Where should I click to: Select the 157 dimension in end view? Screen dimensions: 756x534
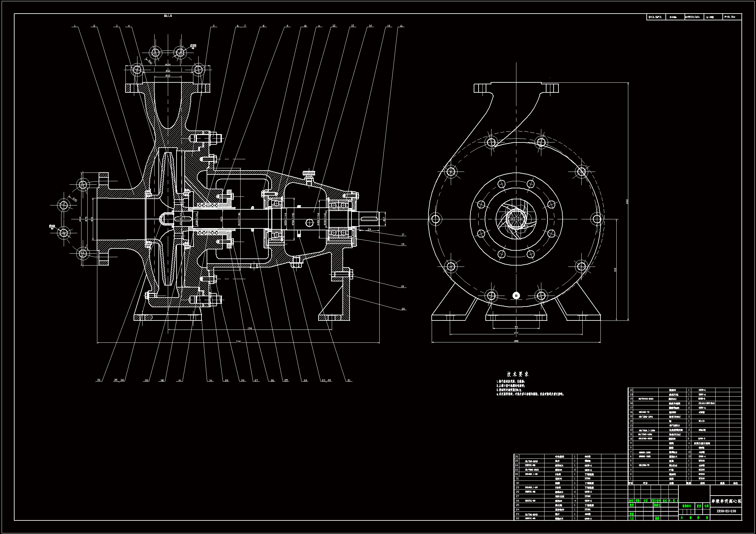516,333
